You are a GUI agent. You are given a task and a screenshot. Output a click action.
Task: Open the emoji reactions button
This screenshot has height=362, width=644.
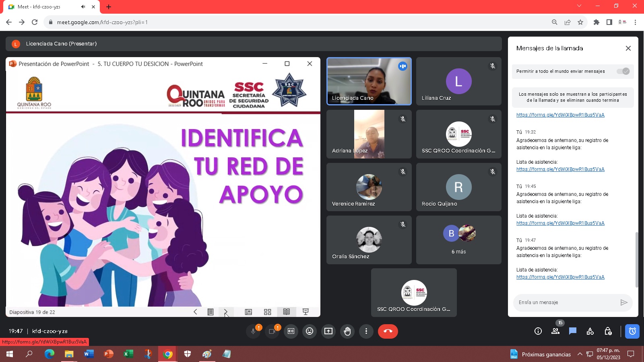(310, 331)
